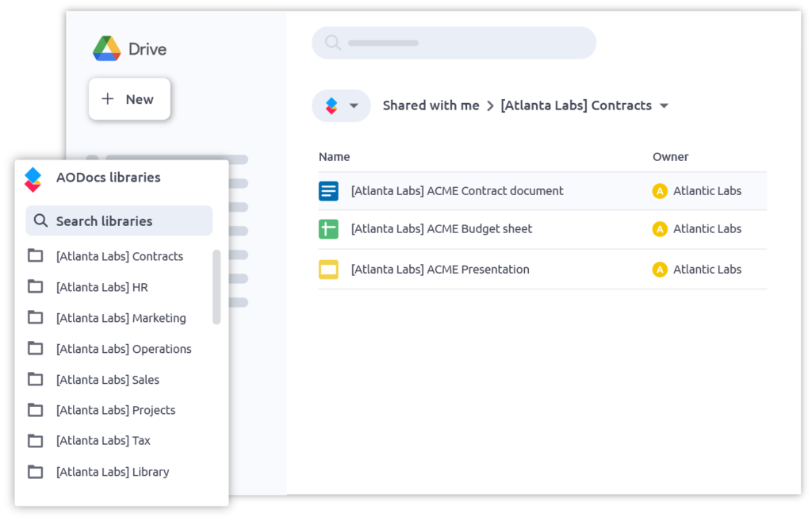Click the Drive search bar
The height and width of the screenshot is (521, 812).
(x=454, y=43)
